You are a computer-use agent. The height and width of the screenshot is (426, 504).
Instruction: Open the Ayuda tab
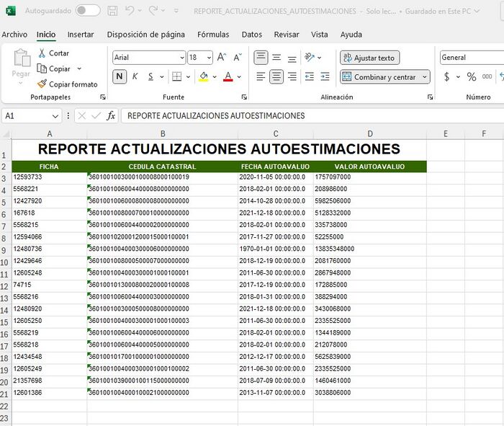click(351, 35)
